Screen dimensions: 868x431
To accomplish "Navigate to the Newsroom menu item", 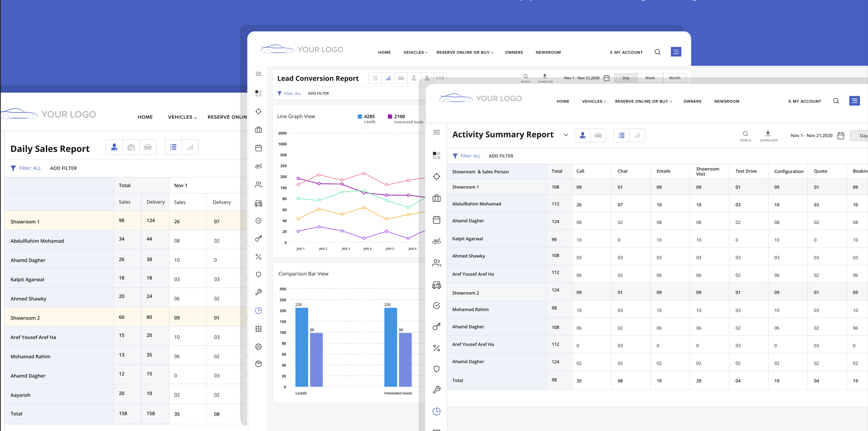I will click(x=727, y=101).
